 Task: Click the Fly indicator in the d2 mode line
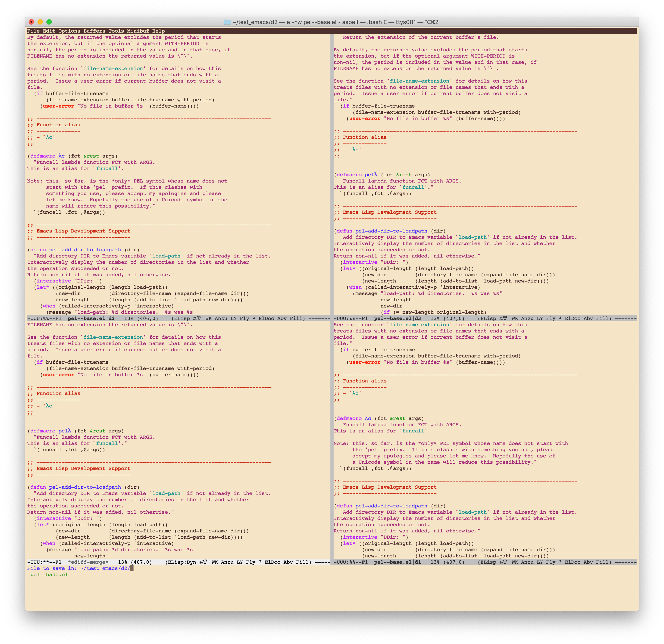(244, 318)
